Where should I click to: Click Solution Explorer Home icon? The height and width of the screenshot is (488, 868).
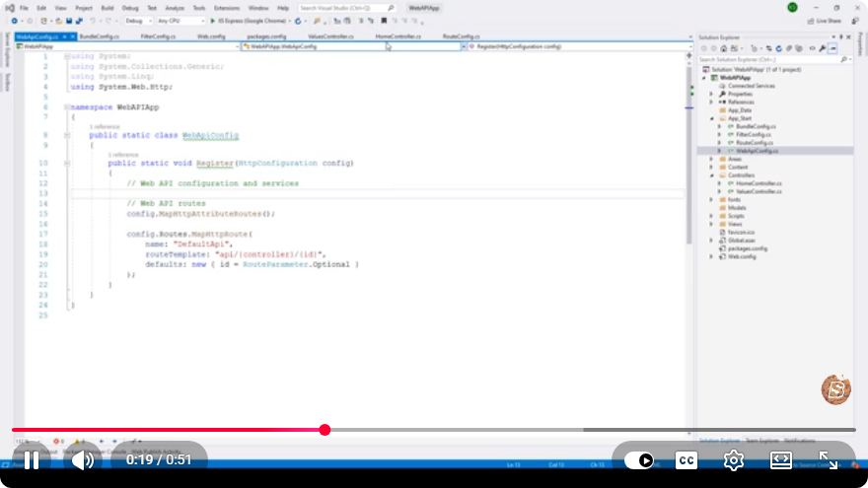click(724, 48)
